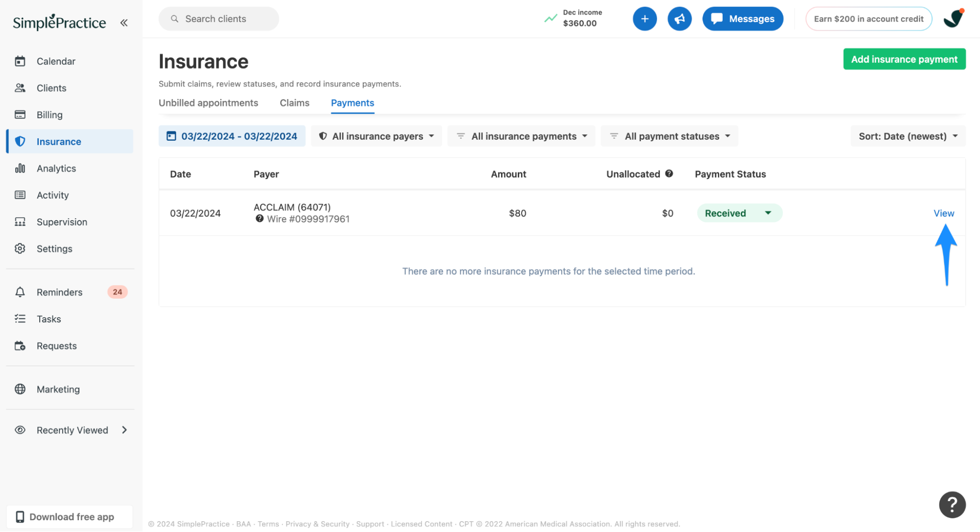This screenshot has width=980, height=532.
Task: Expand Recently Viewed with the chevron
Action: point(125,430)
